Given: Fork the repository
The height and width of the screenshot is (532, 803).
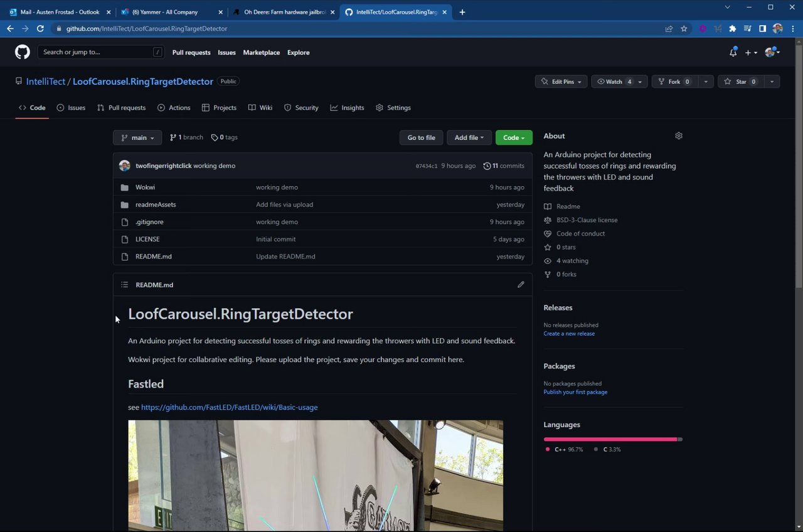Looking at the screenshot, I should pos(675,82).
